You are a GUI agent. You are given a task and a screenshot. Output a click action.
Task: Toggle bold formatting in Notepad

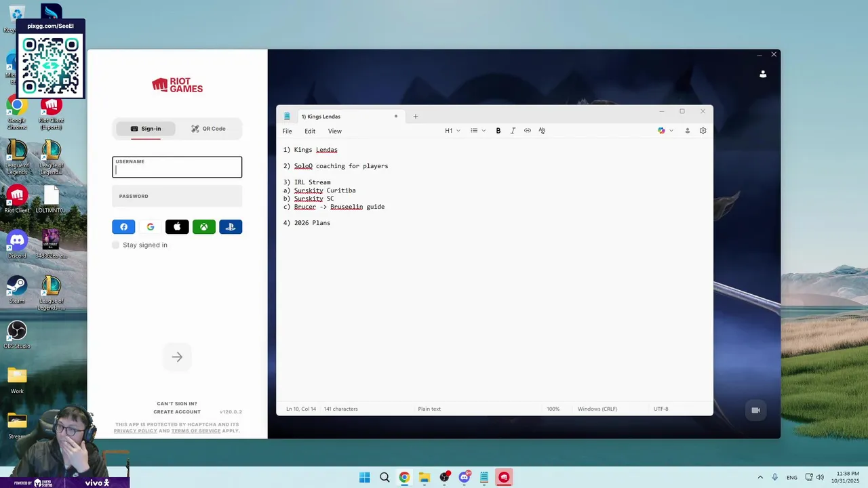(498, 131)
